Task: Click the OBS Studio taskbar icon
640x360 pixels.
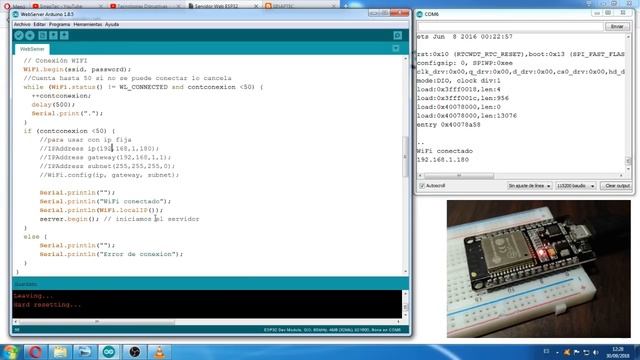Action: click(134, 352)
